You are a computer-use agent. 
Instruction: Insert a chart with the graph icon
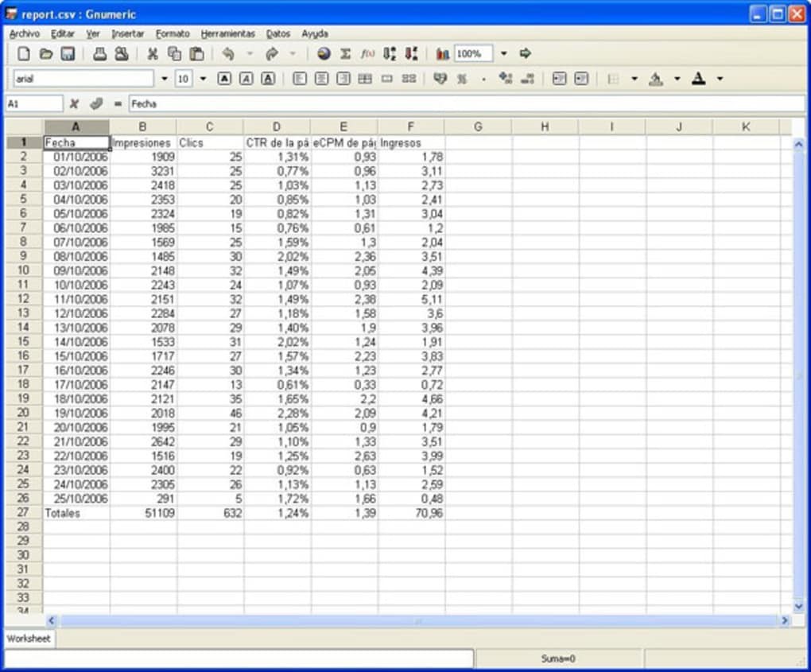pos(443,54)
